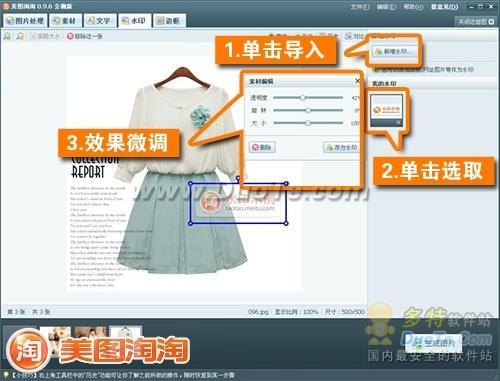Click the 096.jpg filename in status bar
Image resolution: width=500 pixels, height=381 pixels.
(258, 312)
